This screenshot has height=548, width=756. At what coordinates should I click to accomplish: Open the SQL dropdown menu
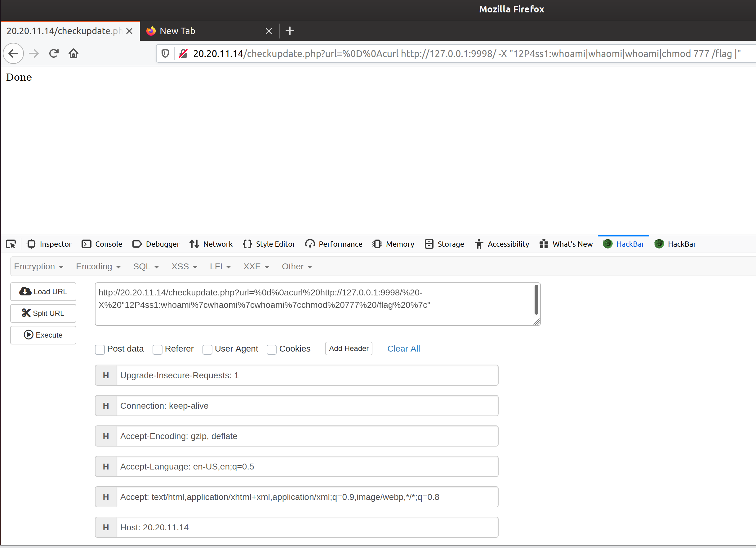tap(146, 267)
